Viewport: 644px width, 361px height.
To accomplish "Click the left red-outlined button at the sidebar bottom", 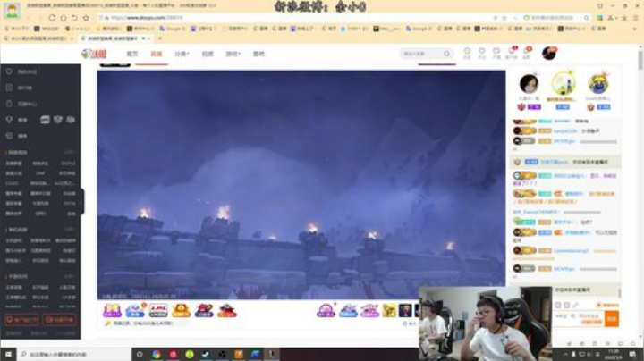I will 21,320.
